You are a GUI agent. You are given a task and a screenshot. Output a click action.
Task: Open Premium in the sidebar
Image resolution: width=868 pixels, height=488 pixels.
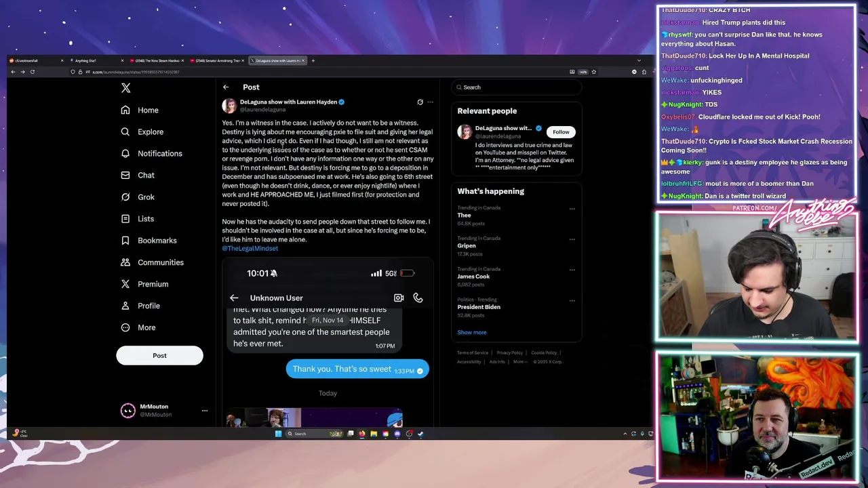coord(144,284)
